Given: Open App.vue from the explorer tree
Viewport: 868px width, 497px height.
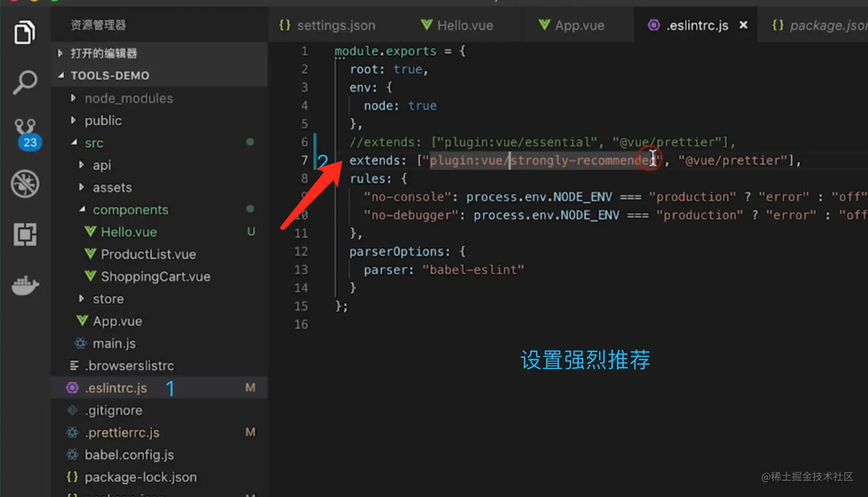Looking at the screenshot, I should tap(159, 322).
